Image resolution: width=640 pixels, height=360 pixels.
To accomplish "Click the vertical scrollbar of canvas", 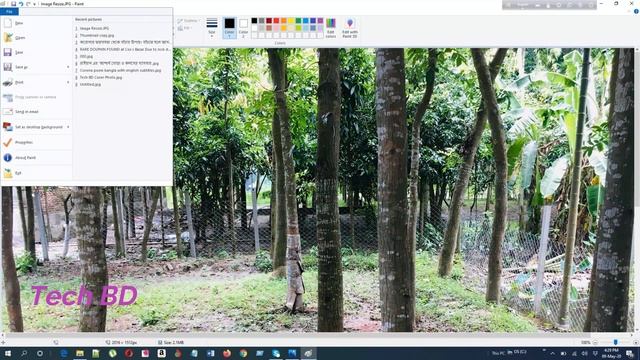I will (637, 190).
